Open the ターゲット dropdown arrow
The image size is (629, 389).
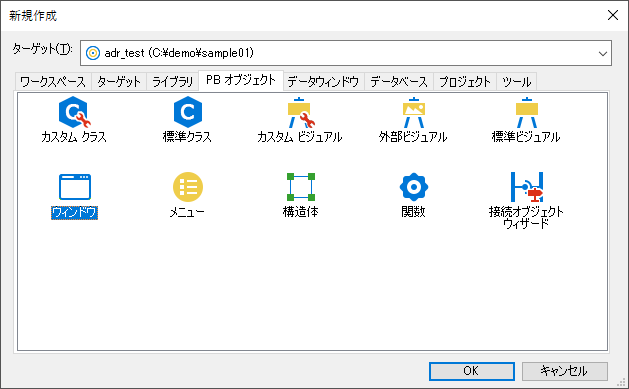point(603,53)
